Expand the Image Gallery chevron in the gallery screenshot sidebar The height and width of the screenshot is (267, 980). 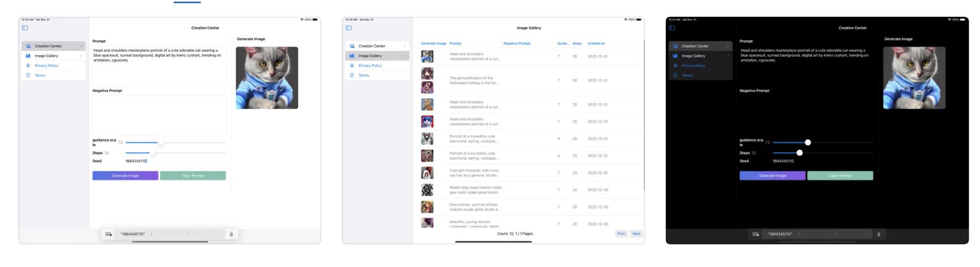(x=405, y=56)
